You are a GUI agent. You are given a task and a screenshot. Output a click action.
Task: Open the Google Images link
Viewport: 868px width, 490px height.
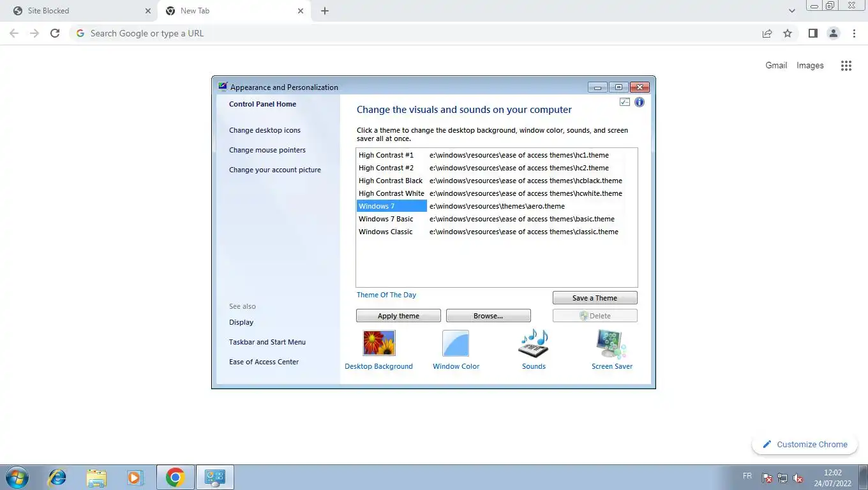point(810,66)
